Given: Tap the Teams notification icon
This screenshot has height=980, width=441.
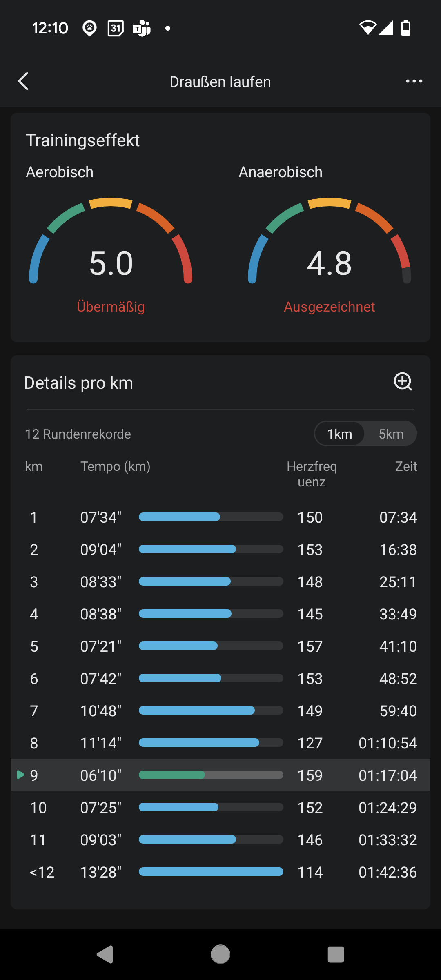Looking at the screenshot, I should click(x=142, y=28).
